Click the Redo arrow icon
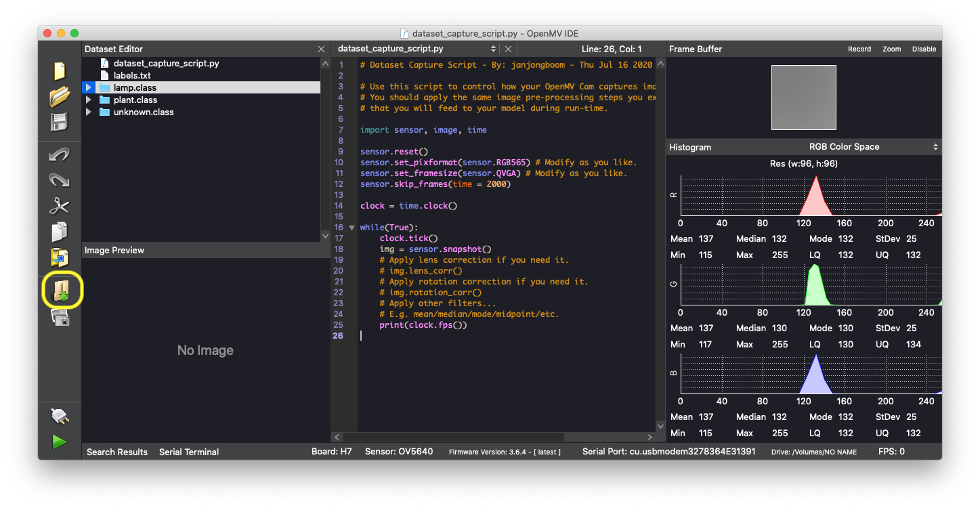Viewport: 980px width, 510px height. (60, 180)
